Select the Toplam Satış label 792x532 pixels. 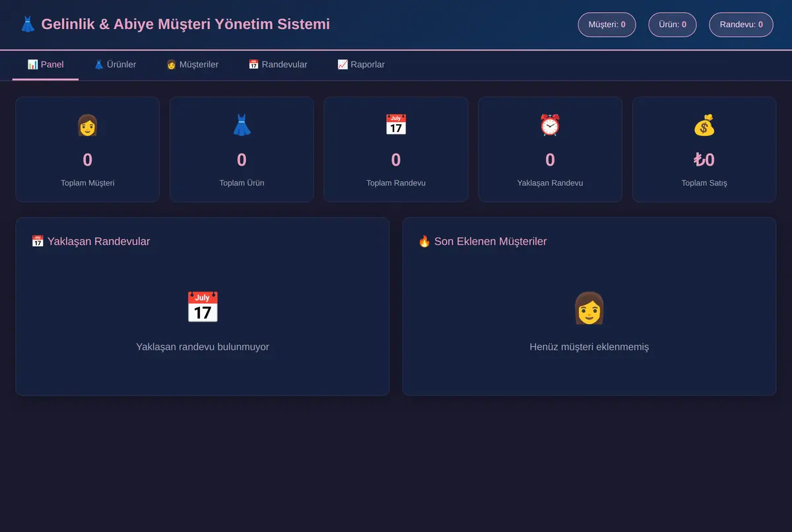704,183
